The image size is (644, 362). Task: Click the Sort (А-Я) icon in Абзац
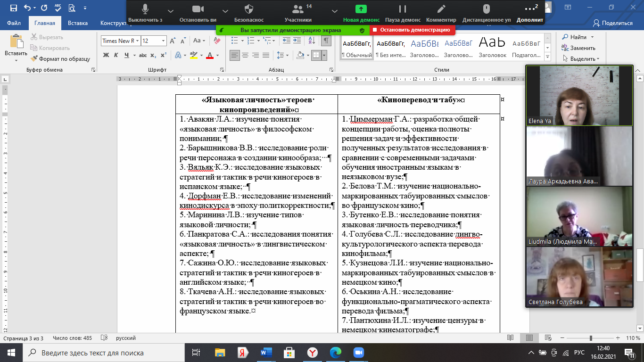coord(313,41)
